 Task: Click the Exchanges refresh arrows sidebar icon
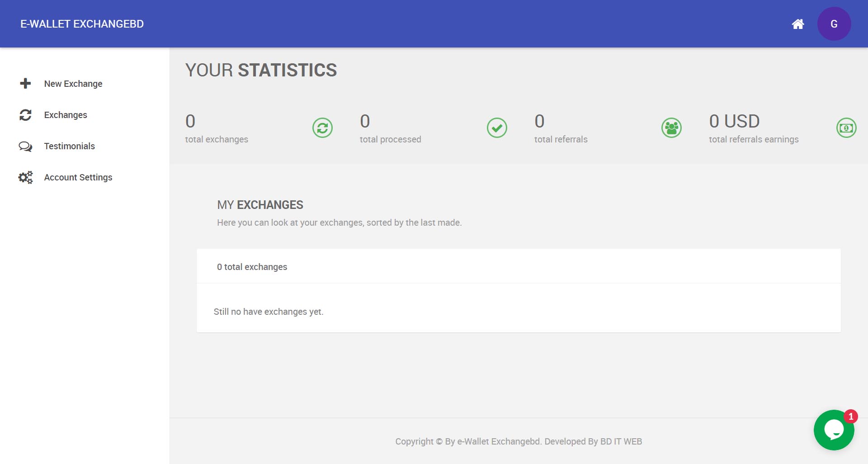tap(25, 115)
